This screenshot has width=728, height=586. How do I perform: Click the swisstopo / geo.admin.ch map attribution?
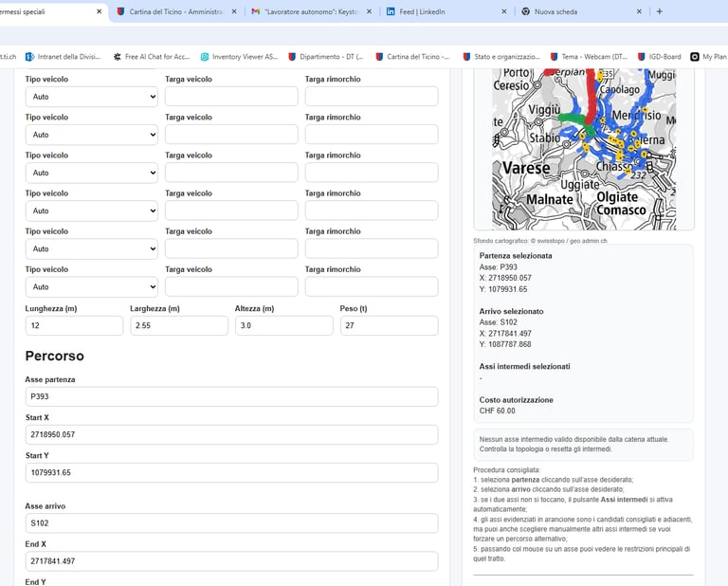(540, 241)
